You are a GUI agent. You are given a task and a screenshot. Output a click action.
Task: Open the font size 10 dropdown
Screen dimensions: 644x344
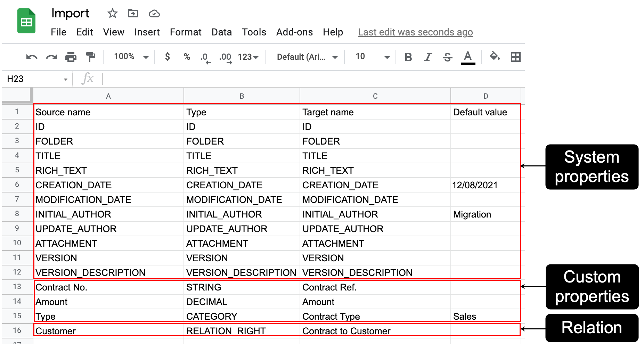[372, 57]
